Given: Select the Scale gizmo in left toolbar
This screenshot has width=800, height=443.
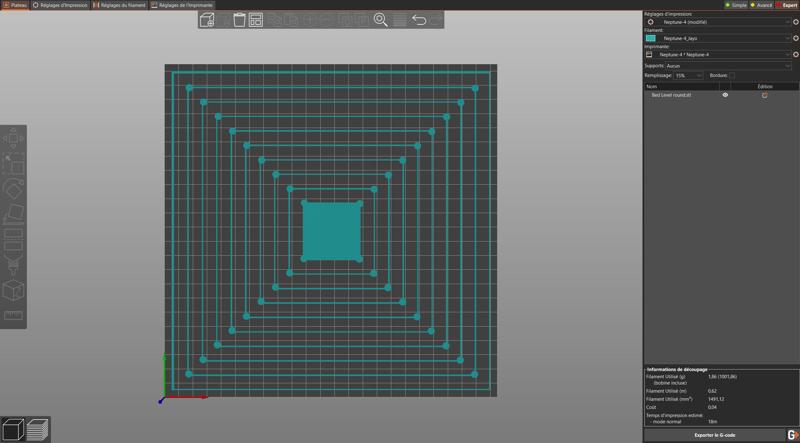Looking at the screenshot, I should 13,164.
